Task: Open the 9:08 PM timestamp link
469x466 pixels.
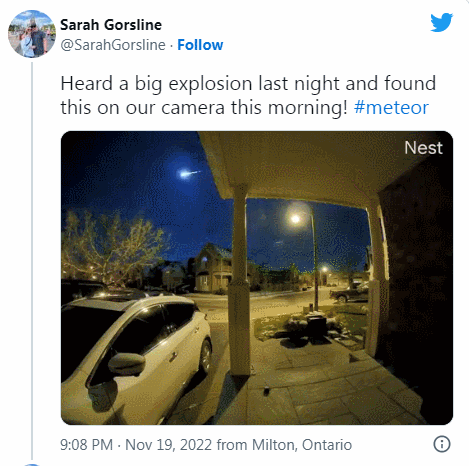Action: (x=86, y=445)
